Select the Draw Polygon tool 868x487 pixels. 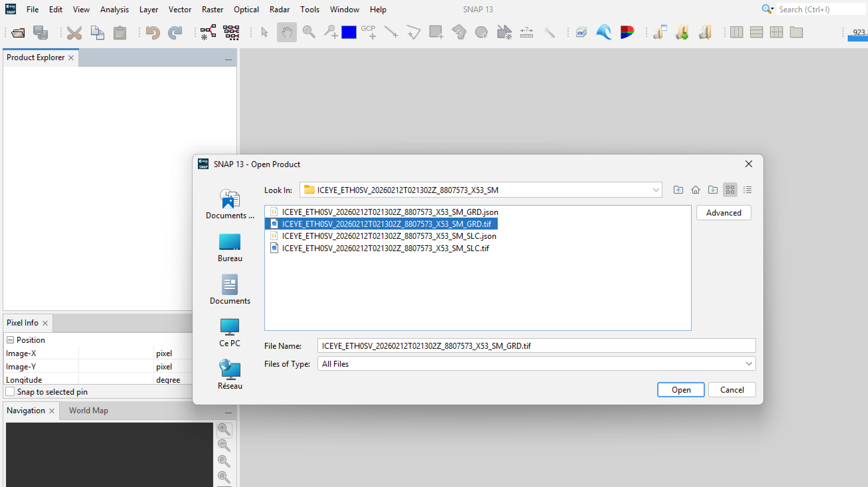tap(459, 32)
